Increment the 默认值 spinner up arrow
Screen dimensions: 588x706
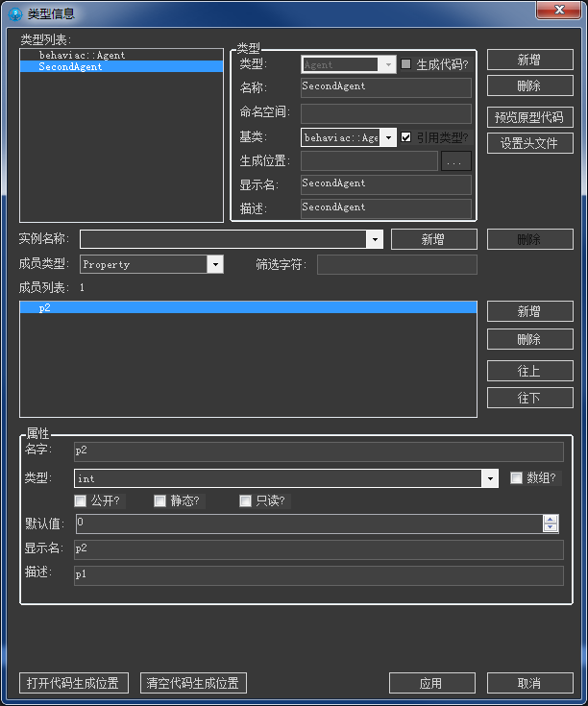(551, 520)
